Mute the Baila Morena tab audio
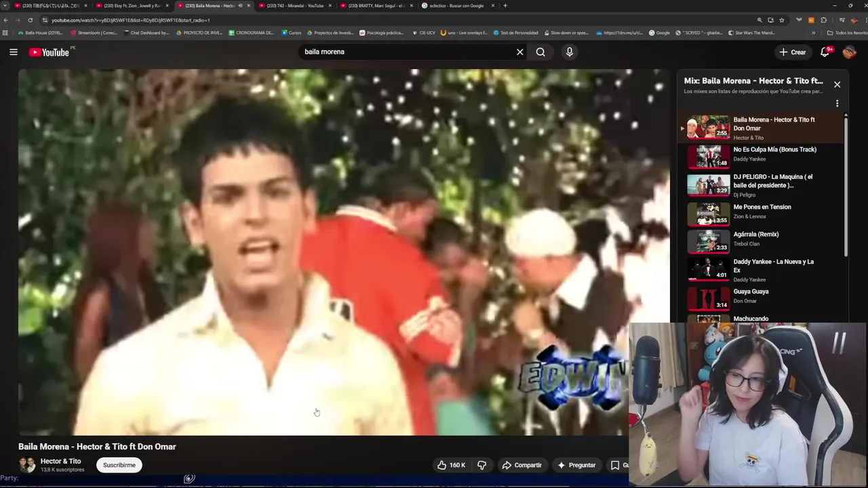Image resolution: width=868 pixels, height=488 pixels. (240, 5)
